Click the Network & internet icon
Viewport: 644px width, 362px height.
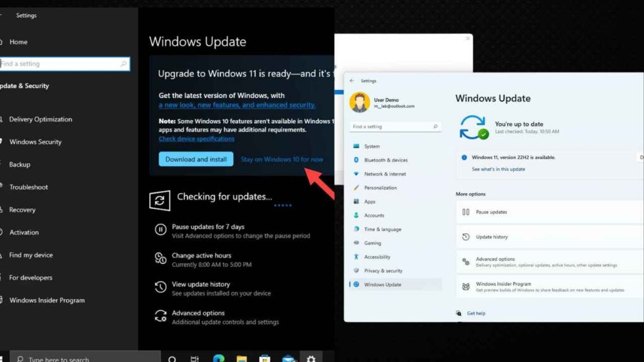356,173
